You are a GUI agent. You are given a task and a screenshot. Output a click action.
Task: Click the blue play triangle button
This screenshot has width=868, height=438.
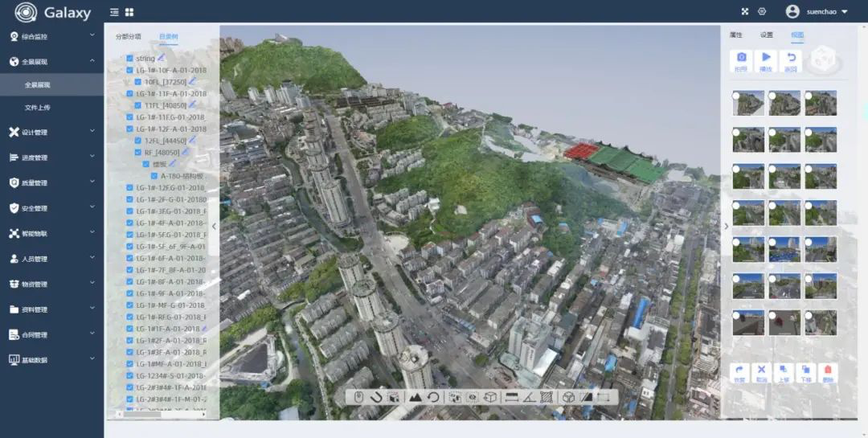click(766, 61)
